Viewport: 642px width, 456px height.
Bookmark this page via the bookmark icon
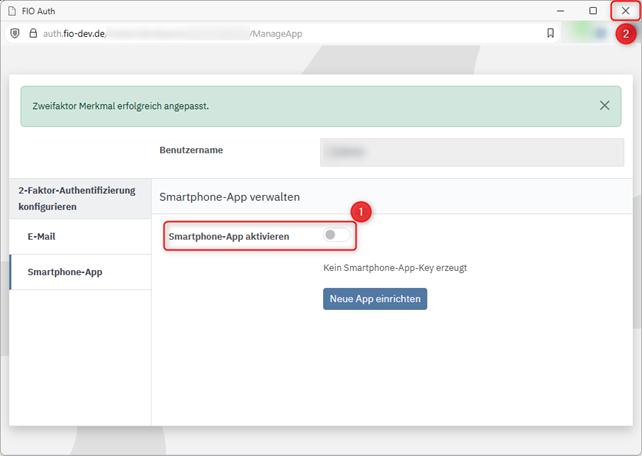pyautogui.click(x=550, y=33)
